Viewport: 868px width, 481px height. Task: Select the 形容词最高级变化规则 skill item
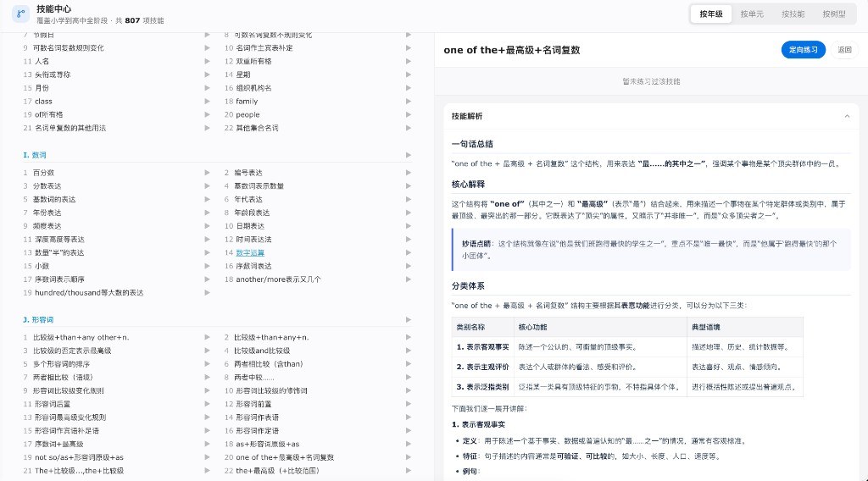tap(70, 417)
